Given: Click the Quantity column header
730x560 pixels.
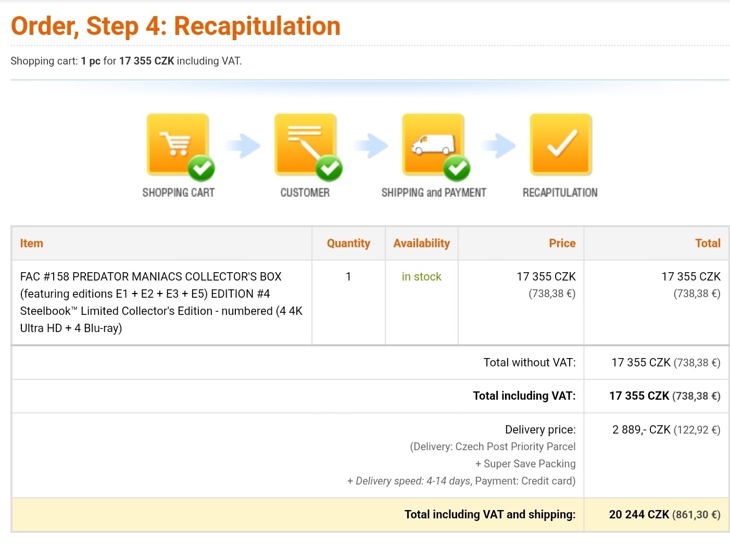Looking at the screenshot, I should [x=348, y=243].
